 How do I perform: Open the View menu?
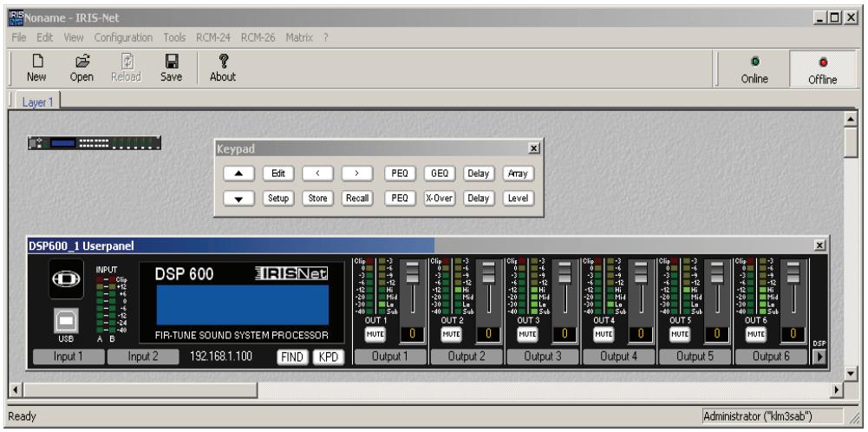tap(74, 37)
